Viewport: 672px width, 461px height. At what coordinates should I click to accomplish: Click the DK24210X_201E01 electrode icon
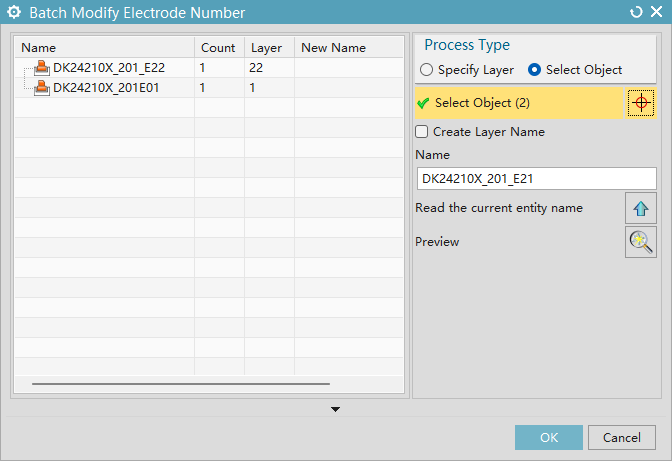click(x=42, y=88)
